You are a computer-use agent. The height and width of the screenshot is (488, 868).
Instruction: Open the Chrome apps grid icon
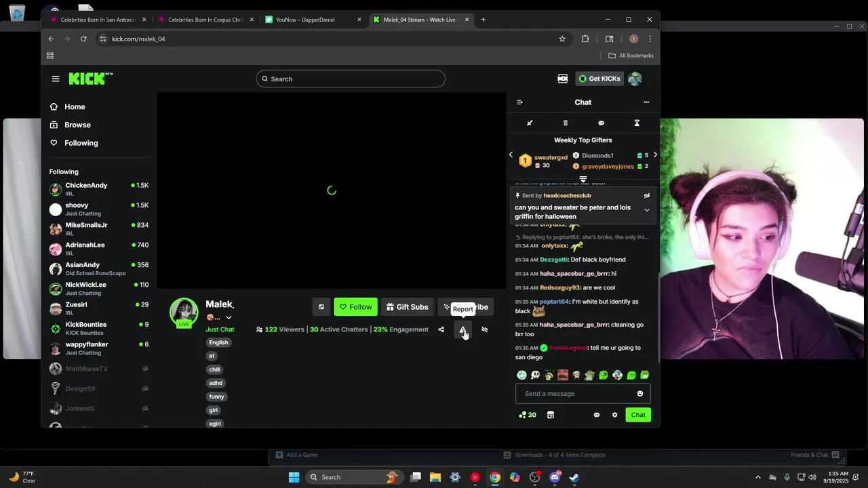[x=50, y=56]
